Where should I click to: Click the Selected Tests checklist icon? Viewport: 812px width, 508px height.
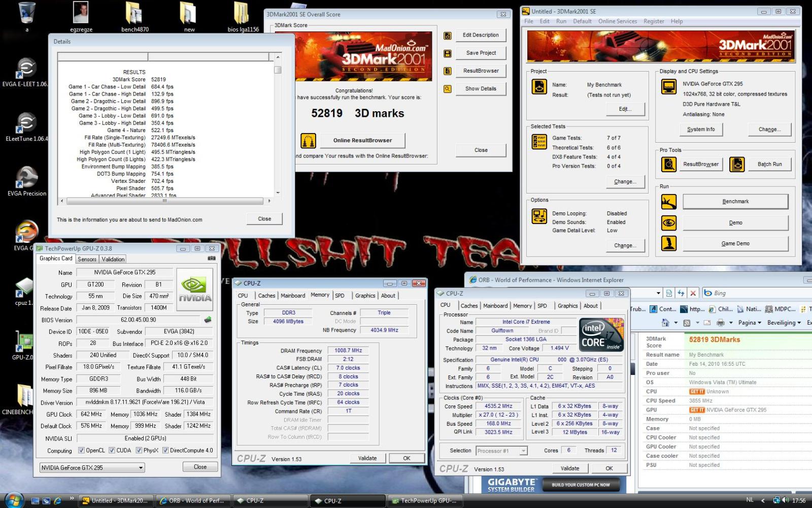(x=539, y=141)
